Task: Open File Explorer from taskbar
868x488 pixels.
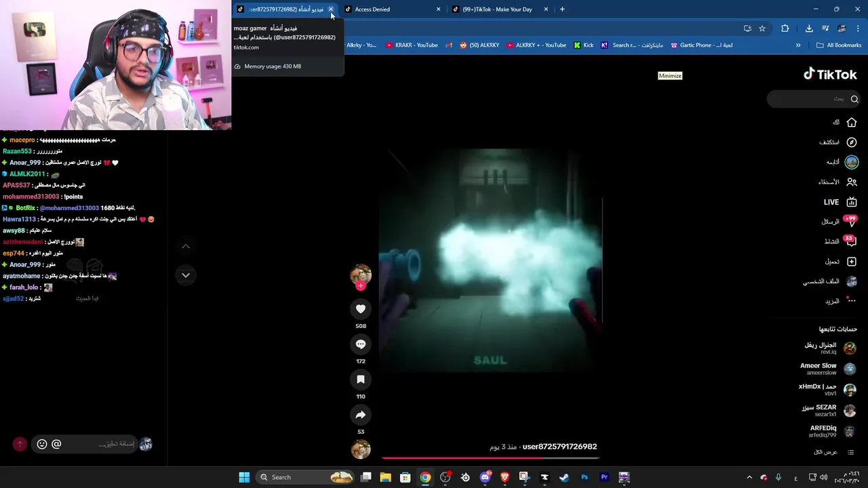Action: pyautogui.click(x=385, y=477)
